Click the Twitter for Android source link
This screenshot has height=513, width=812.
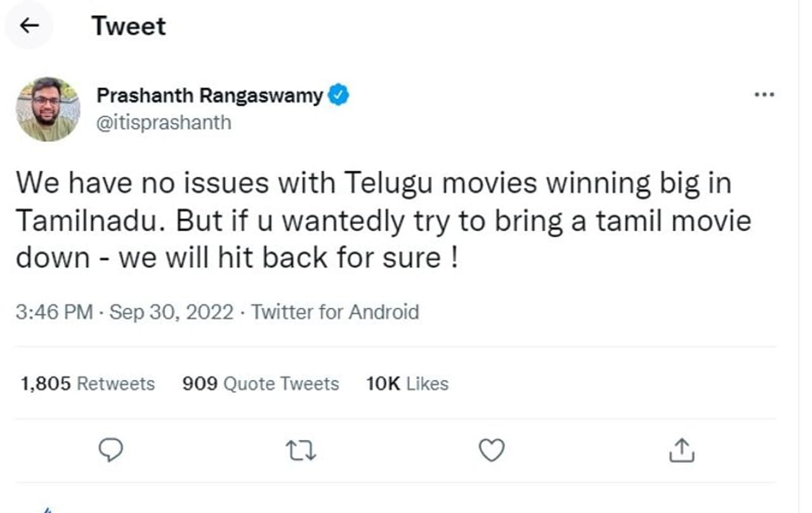[335, 312]
